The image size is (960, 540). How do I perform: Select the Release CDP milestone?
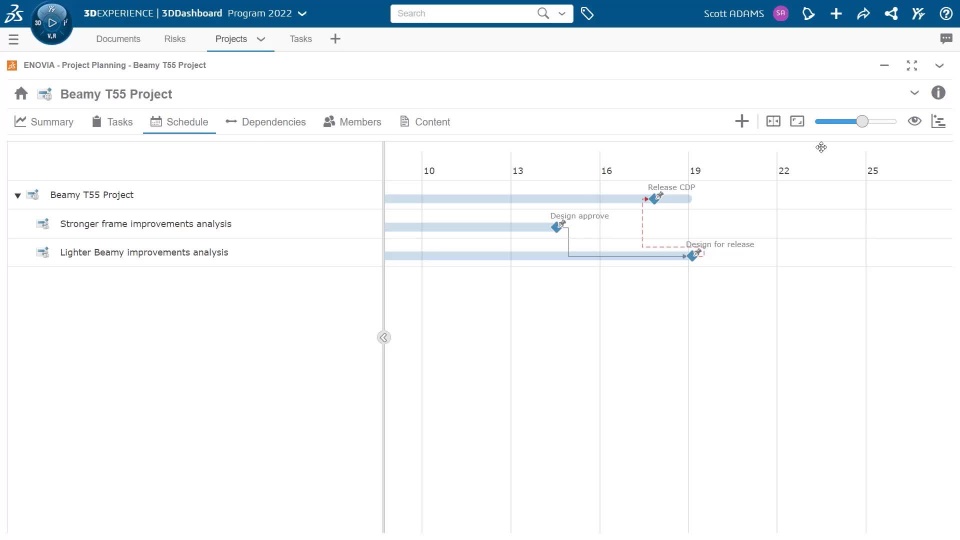click(655, 198)
